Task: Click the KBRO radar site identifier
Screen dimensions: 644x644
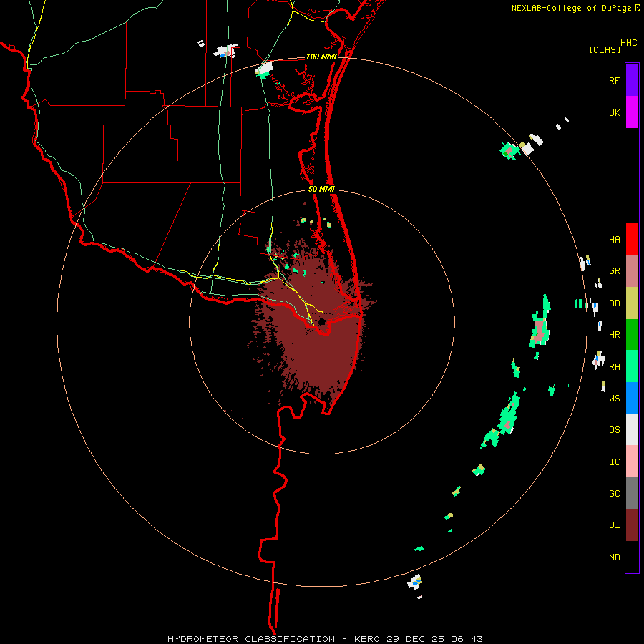Action: 367,639
